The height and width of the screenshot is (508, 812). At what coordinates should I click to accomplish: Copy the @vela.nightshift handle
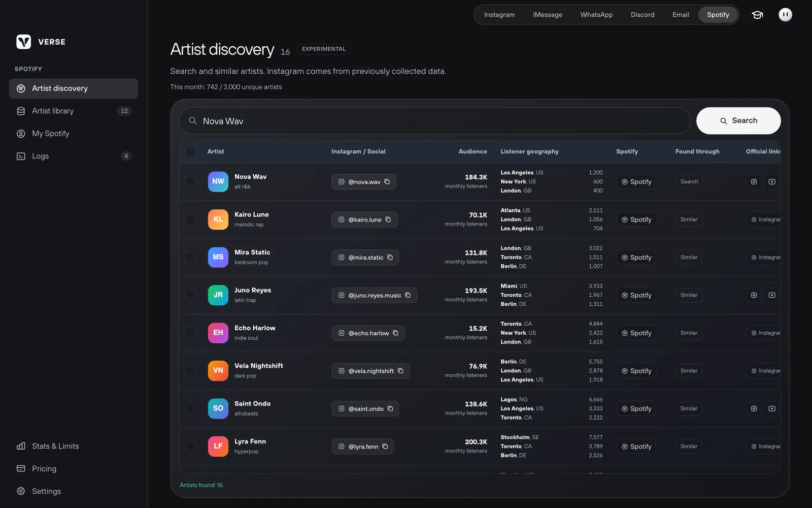pyautogui.click(x=401, y=371)
